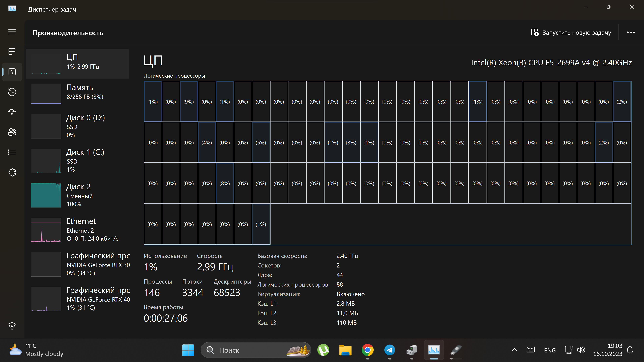Open the hamburger navigation menu

pyautogui.click(x=12, y=32)
